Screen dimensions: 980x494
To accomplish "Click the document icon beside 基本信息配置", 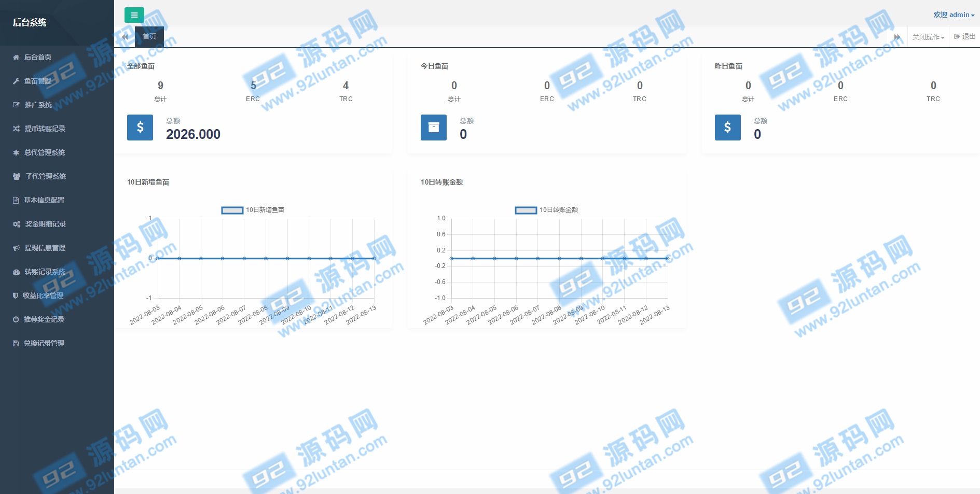I will coord(16,201).
